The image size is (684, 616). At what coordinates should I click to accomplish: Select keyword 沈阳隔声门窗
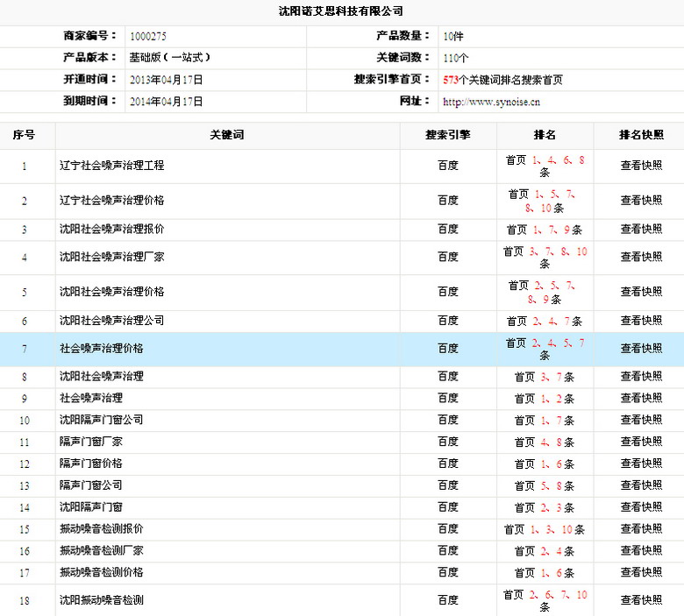pyautogui.click(x=91, y=507)
